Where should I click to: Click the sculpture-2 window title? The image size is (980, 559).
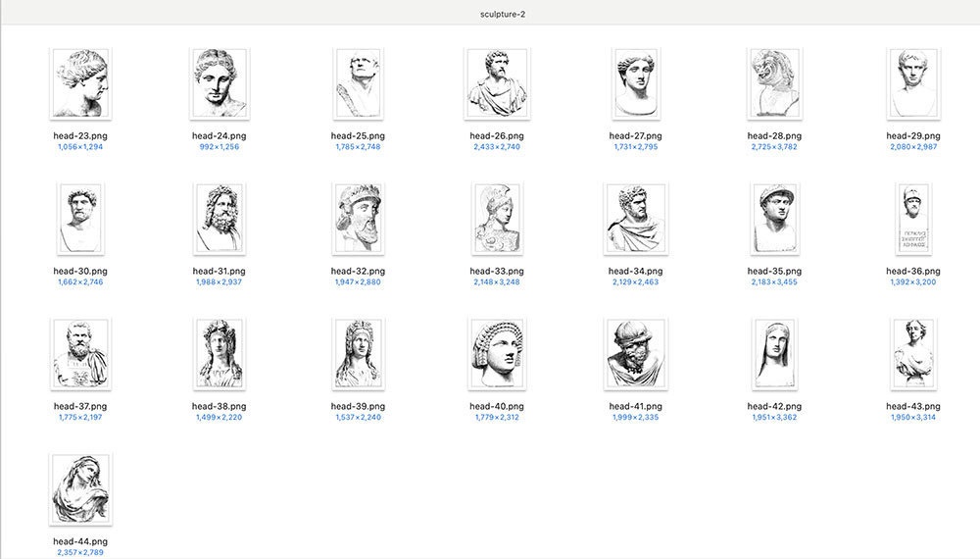coord(503,14)
